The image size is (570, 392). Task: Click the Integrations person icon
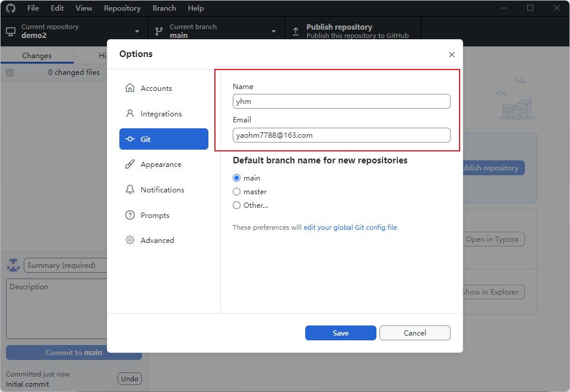click(130, 113)
